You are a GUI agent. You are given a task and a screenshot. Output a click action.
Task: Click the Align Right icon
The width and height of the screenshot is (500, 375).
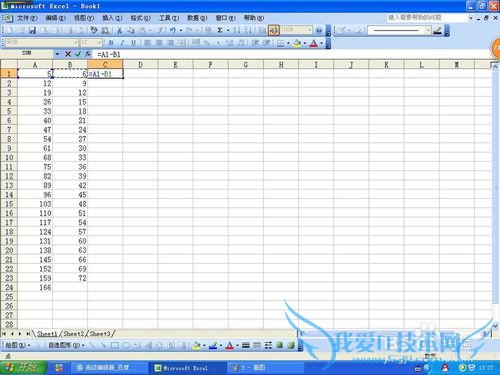click(170, 43)
